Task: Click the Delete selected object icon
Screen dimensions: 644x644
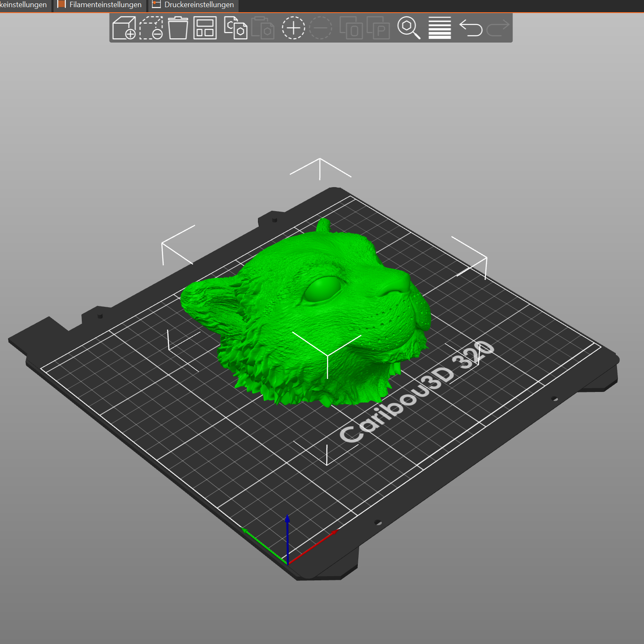Action: tap(151, 28)
